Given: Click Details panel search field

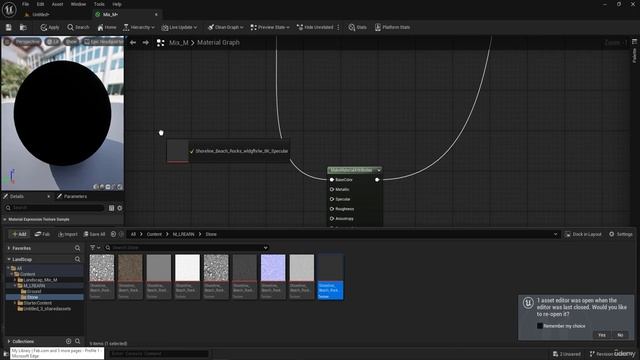Looking at the screenshot, I should (55, 208).
